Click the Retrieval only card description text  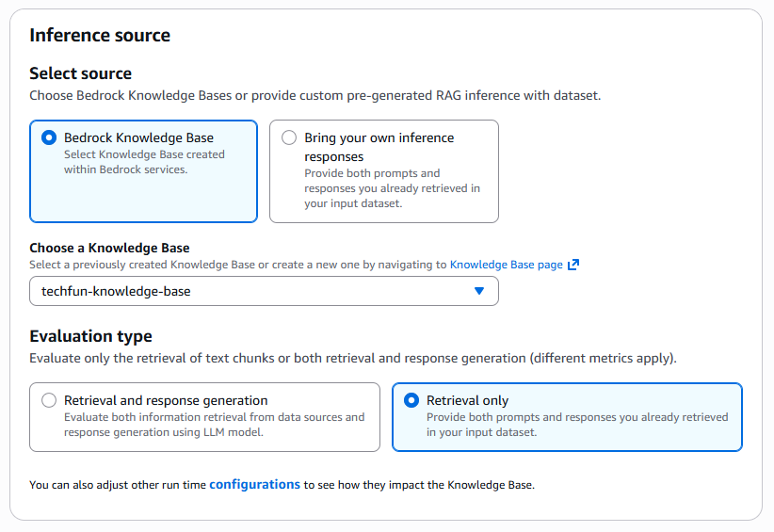(x=576, y=425)
